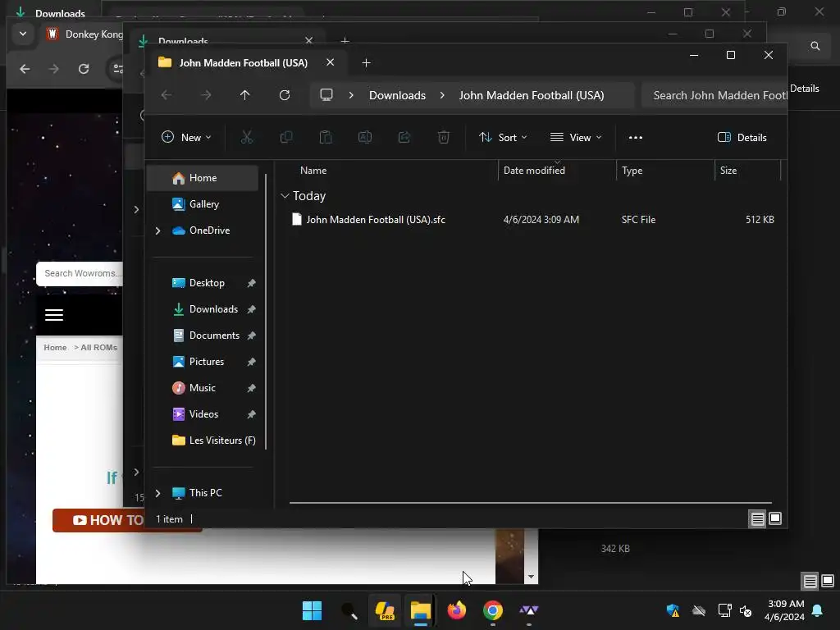This screenshot has width=840, height=630.
Task: Sort by the Size column header
Action: click(728, 171)
